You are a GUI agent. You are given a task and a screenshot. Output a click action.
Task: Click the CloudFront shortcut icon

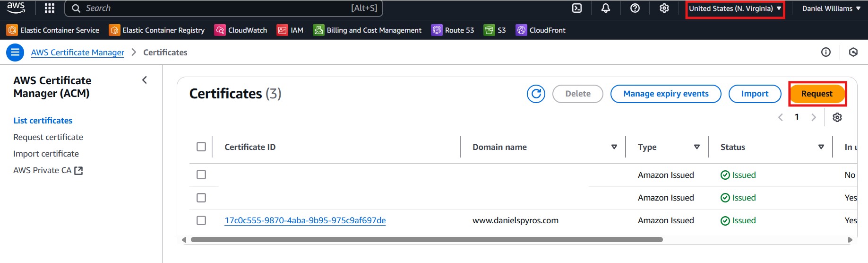click(x=521, y=30)
